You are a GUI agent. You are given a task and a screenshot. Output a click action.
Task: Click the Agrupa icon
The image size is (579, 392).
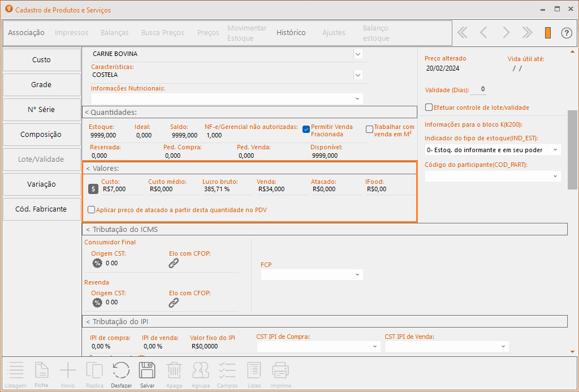[201, 374]
